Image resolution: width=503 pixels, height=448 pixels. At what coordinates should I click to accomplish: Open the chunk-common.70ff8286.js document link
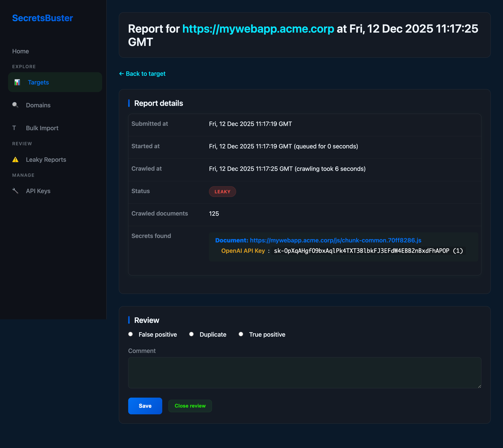point(335,240)
